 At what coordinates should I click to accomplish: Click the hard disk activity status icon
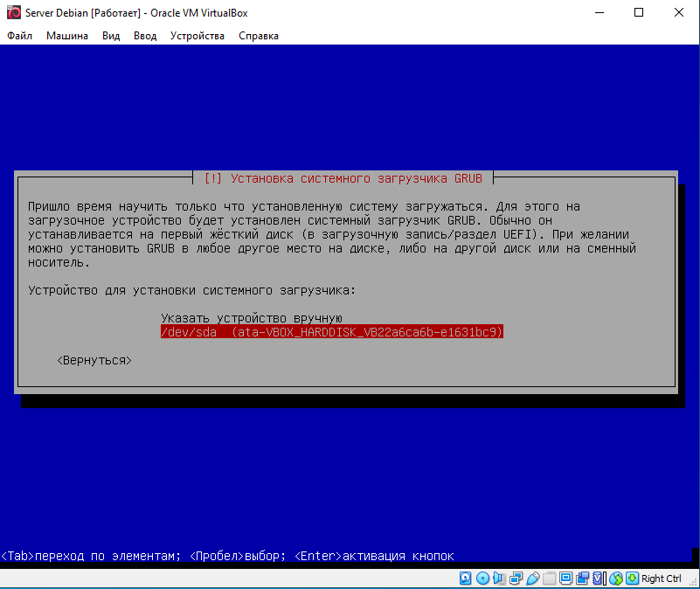(466, 579)
